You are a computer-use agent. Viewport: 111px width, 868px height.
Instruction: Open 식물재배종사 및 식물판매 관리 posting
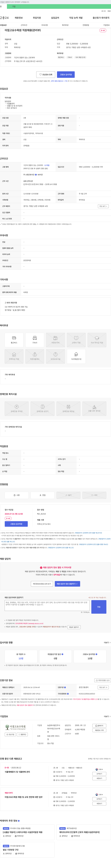[x=17, y=772]
